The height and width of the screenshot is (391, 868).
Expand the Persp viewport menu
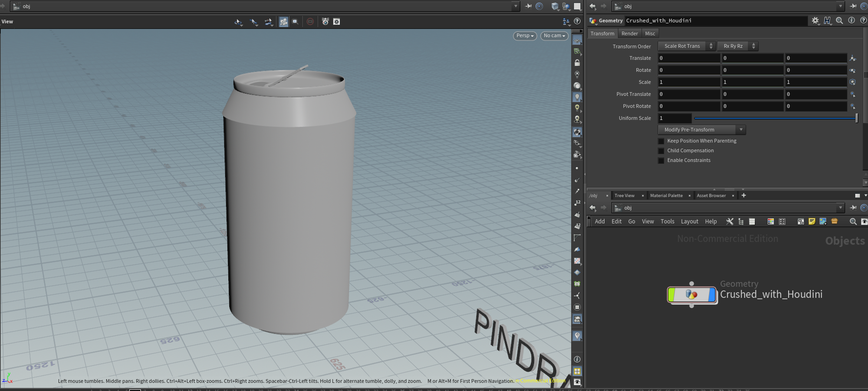tap(525, 36)
